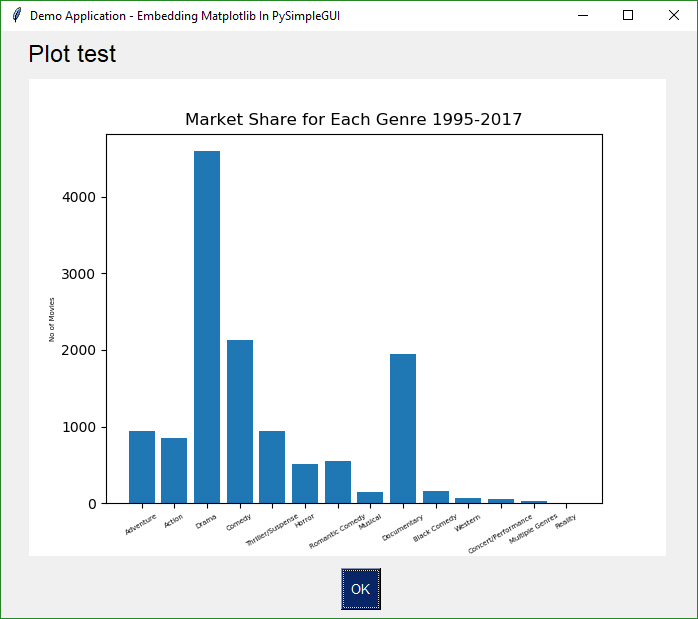Click the 'Romantic Comedy' x-axis label
Image resolution: width=698 pixels, height=619 pixels.
[x=337, y=531]
